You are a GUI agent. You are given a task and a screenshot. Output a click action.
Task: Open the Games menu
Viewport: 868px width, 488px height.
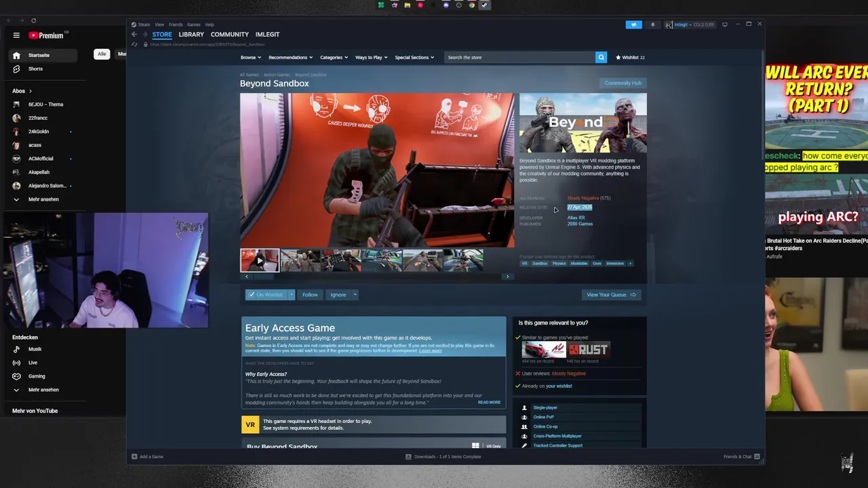(x=193, y=24)
